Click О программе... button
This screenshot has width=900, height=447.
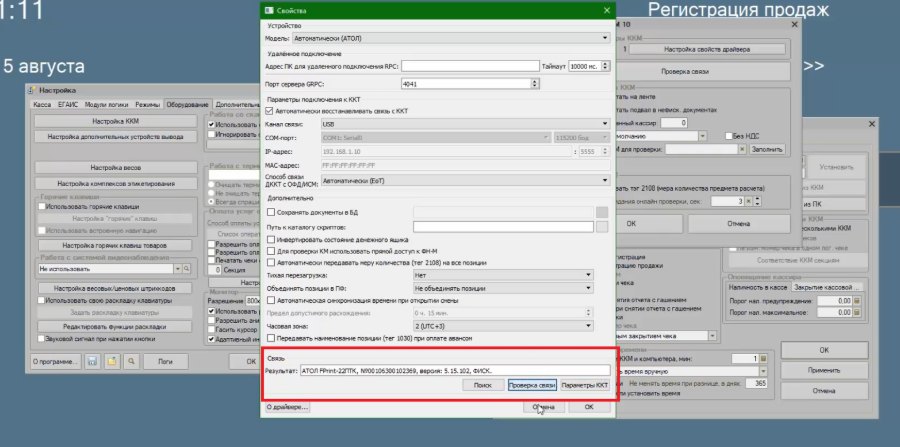click(55, 362)
